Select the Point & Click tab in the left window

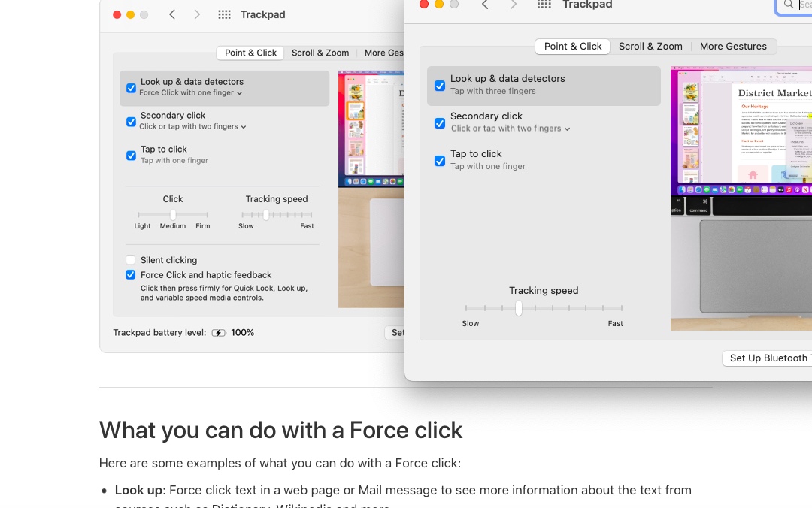coord(250,53)
